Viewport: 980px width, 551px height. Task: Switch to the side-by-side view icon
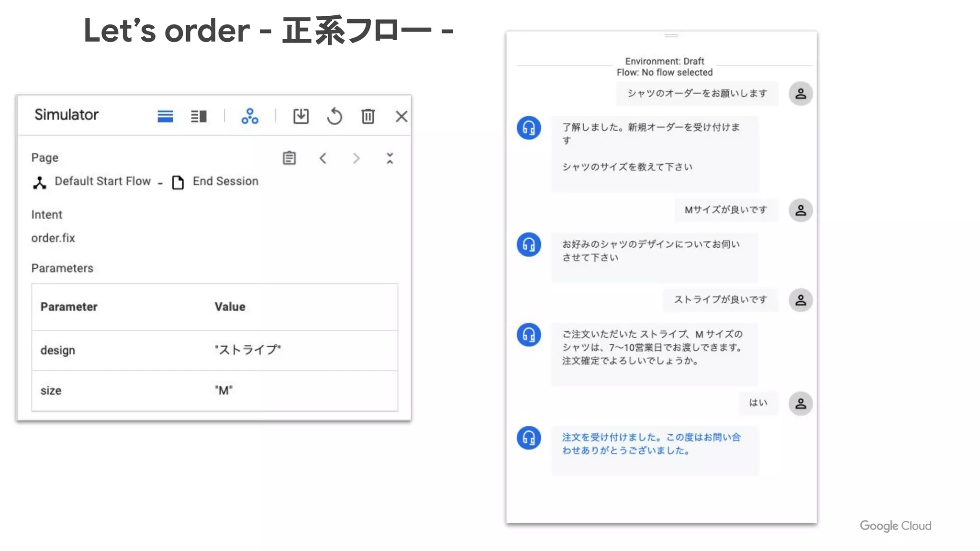click(x=199, y=116)
